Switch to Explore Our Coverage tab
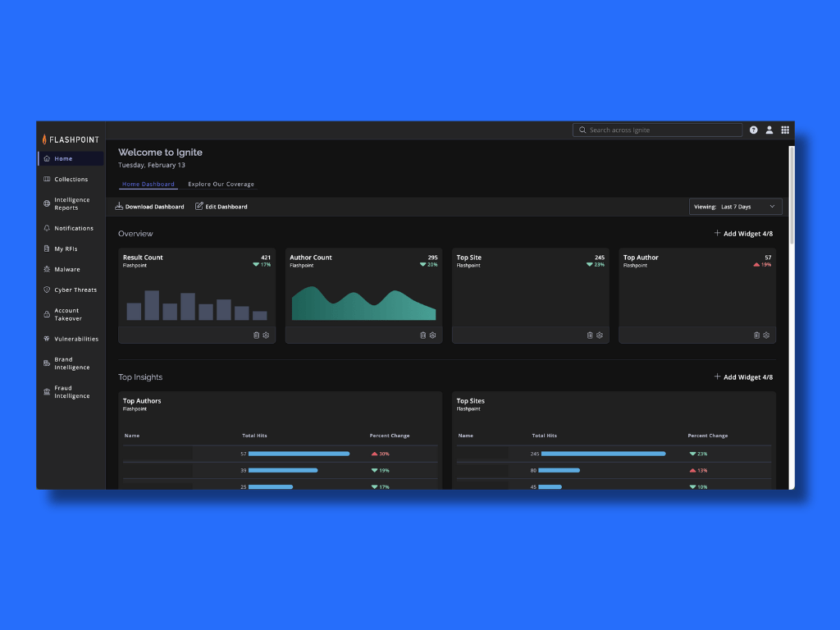840x630 pixels. pos(221,185)
